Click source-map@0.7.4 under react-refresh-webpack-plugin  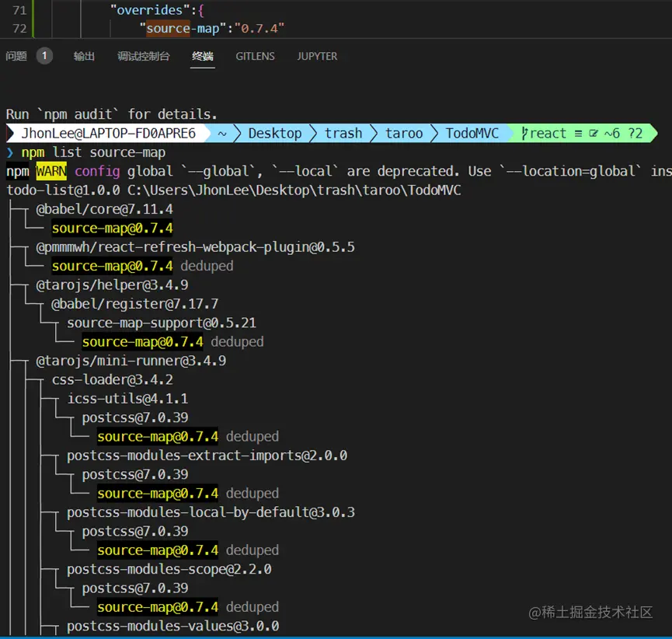pyautogui.click(x=113, y=266)
